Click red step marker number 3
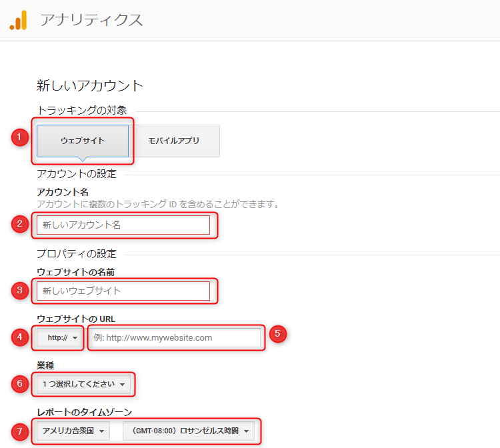500x448 pixels. (20, 290)
